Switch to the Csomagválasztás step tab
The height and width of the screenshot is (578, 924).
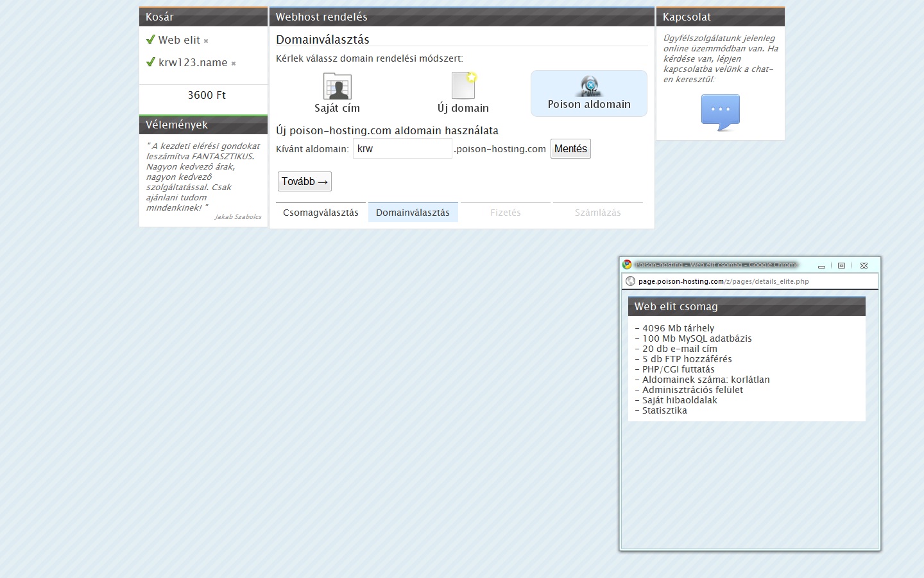[321, 213]
